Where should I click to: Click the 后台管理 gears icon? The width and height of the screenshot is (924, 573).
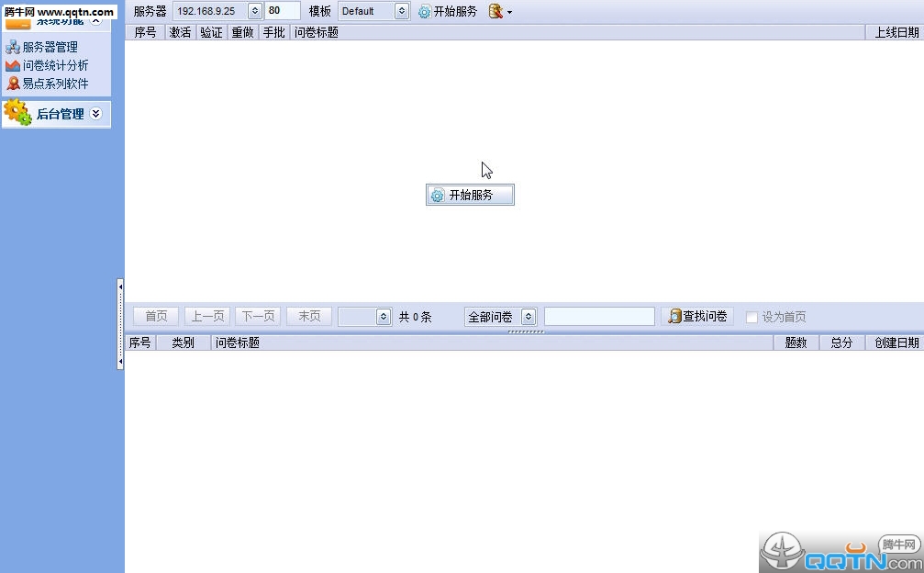pos(17,112)
